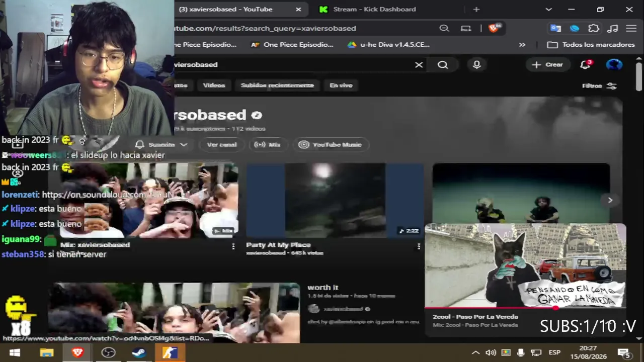The image size is (644, 362).
Task: Open the Subscribe notification dropdown
Action: click(x=162, y=145)
